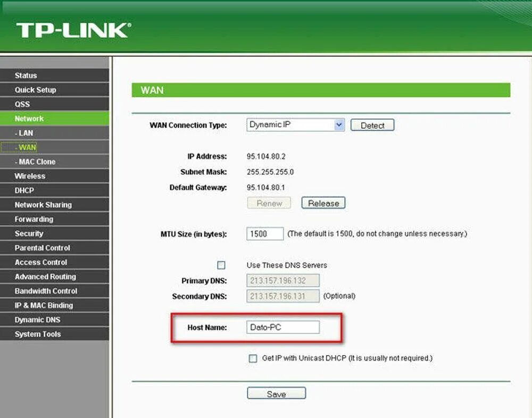532x418 pixels.
Task: Open the QSS section
Action: [x=22, y=104]
